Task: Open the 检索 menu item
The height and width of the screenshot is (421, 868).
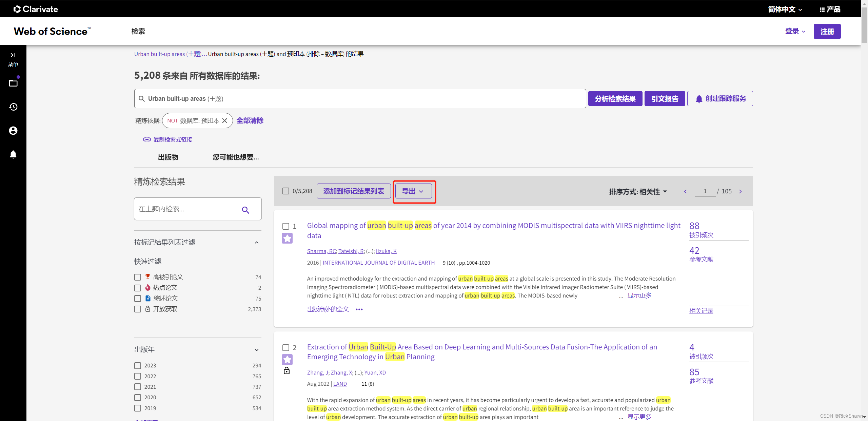Action: pyautogui.click(x=138, y=31)
